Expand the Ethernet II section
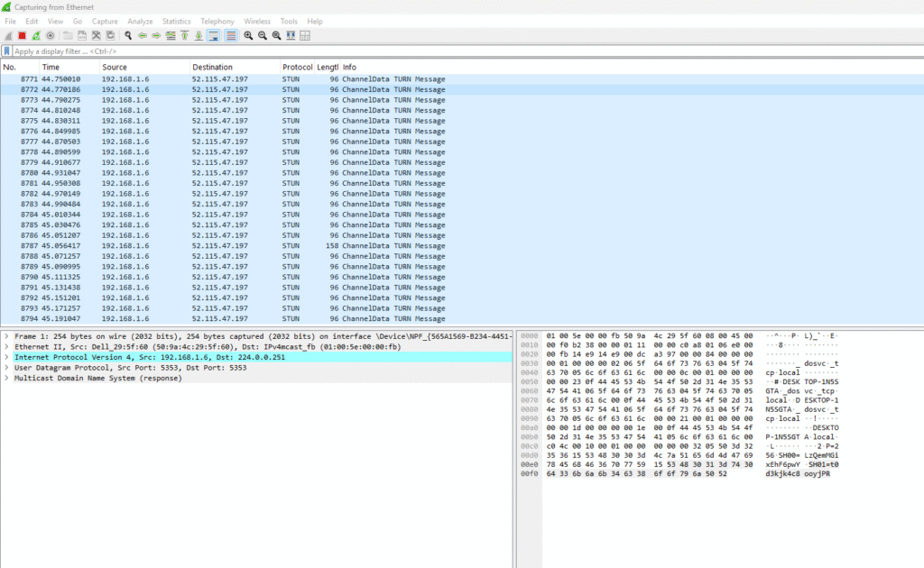The width and height of the screenshot is (924, 568). click(x=6, y=346)
